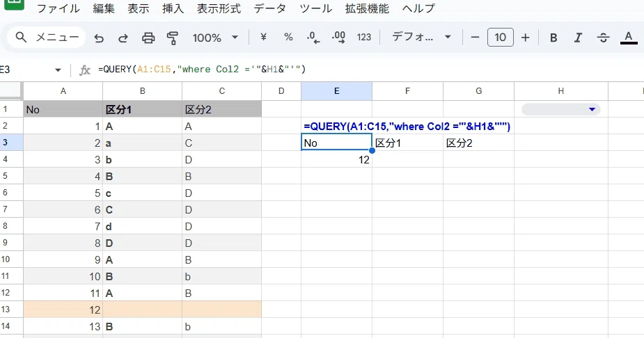This screenshot has height=338, width=644.
Task: Open the 挿入 menu
Action: click(173, 8)
